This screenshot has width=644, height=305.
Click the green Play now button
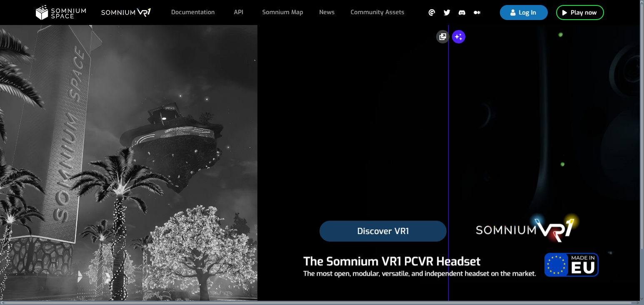point(580,13)
